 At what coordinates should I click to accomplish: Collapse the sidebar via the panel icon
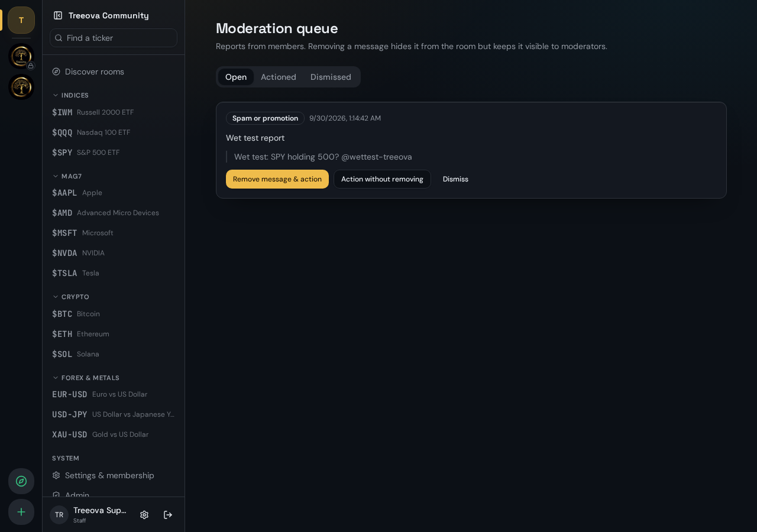(58, 15)
